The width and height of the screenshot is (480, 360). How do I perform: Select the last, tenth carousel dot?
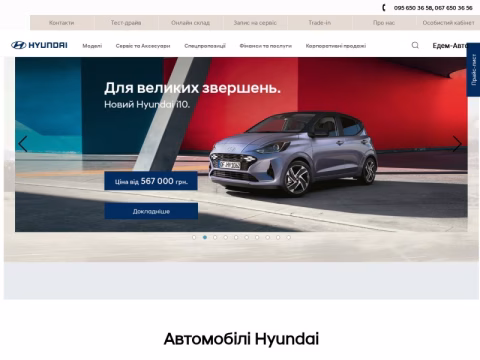[x=289, y=237]
